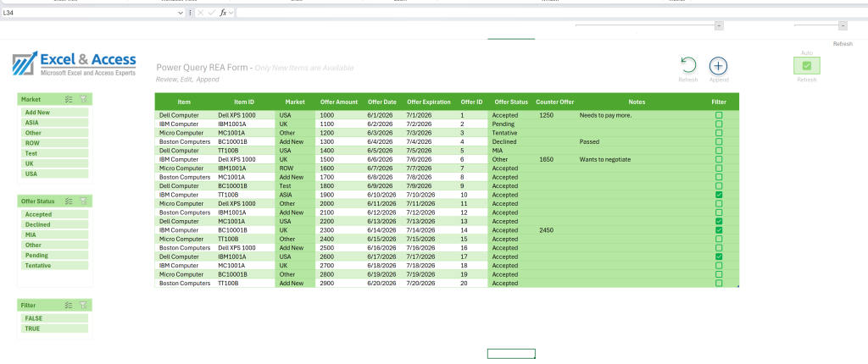This screenshot has width=868, height=364.
Task: Click formula bar vertical dots handle
Action: 190,12
